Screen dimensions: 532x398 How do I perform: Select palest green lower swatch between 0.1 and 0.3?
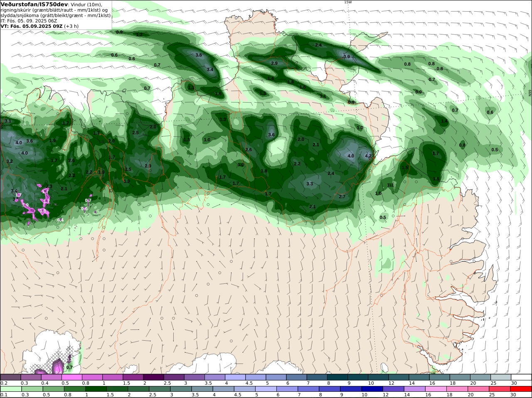pyautogui.click(x=10, y=389)
